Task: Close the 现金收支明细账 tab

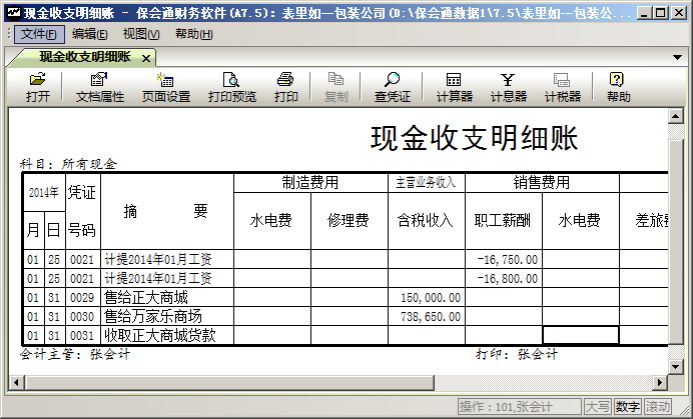Action: (146, 58)
